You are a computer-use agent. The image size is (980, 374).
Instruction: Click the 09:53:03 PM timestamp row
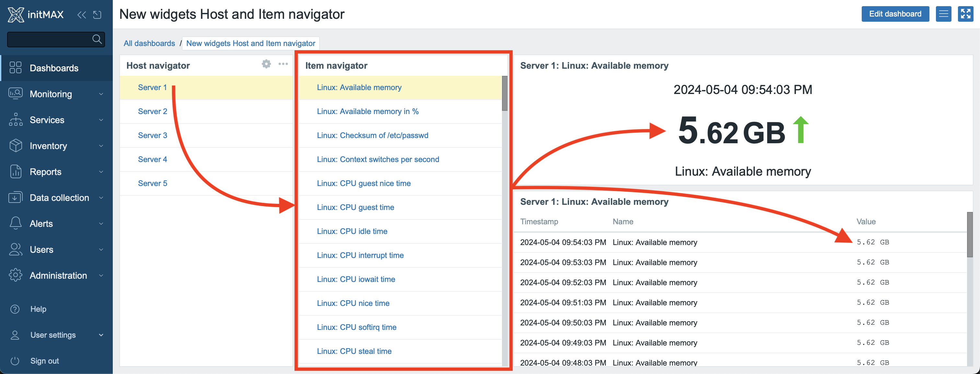coord(740,263)
